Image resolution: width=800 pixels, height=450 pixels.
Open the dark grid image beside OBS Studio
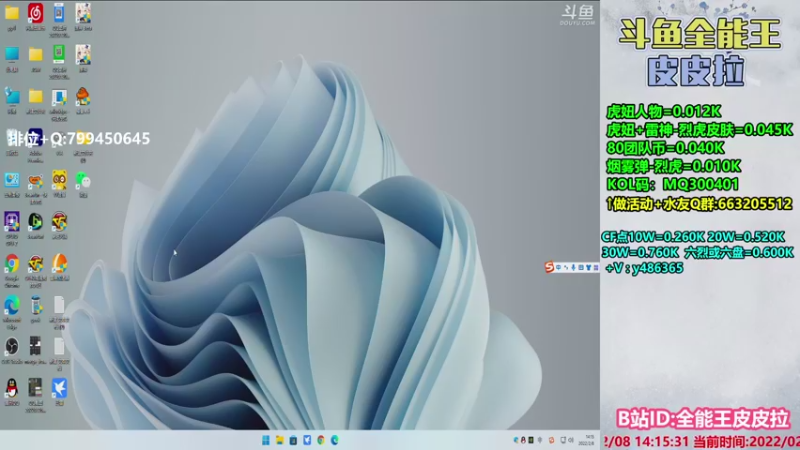[35, 347]
